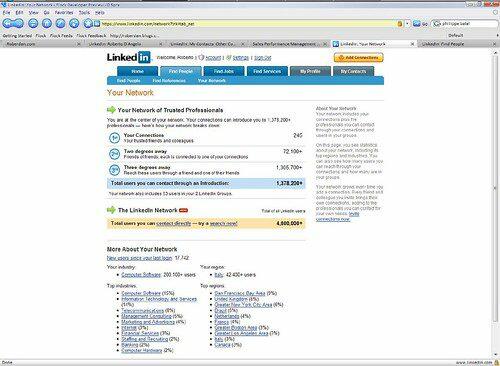Open the Favorites menu
Viewport: 500px width, 366px height.
point(64,12)
